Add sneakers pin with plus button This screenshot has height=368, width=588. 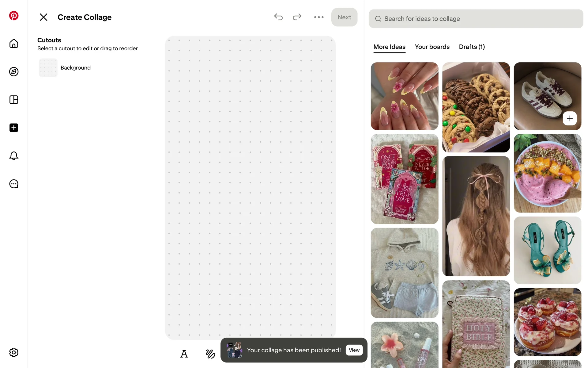point(569,118)
